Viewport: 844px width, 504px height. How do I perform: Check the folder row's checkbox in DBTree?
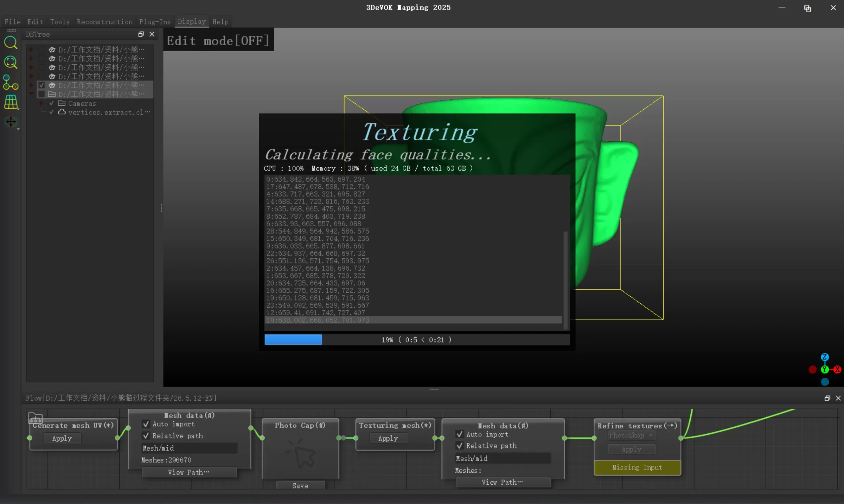pyautogui.click(x=41, y=94)
